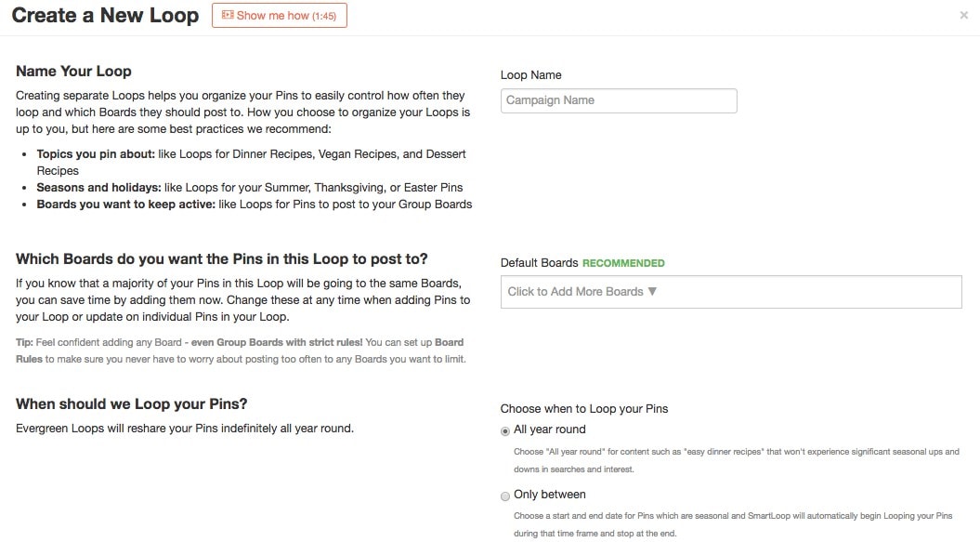Open the Click to Add More Boards dropdown
The width and height of the screenshot is (980, 542).
coord(731,292)
